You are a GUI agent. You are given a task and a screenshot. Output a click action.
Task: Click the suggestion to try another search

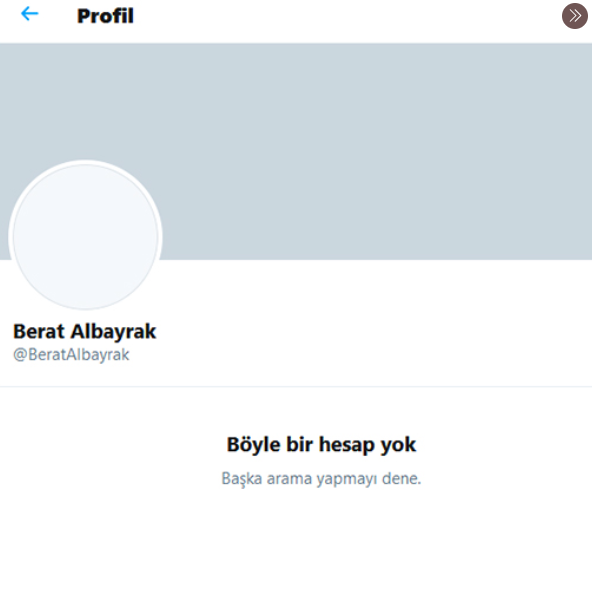[x=321, y=479]
